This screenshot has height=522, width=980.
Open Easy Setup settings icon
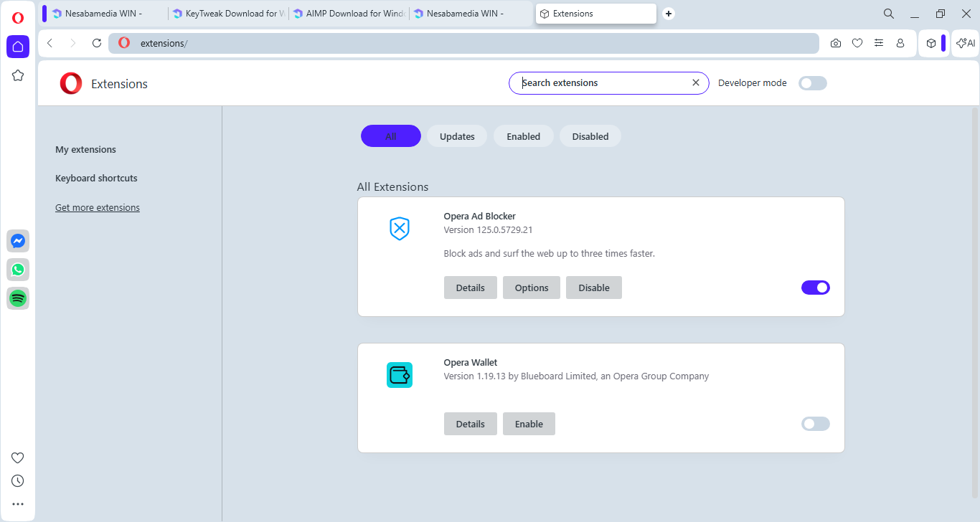click(x=879, y=43)
